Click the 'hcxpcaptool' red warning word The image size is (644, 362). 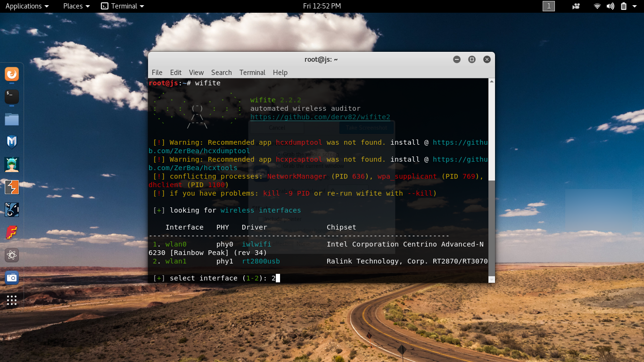click(299, 159)
